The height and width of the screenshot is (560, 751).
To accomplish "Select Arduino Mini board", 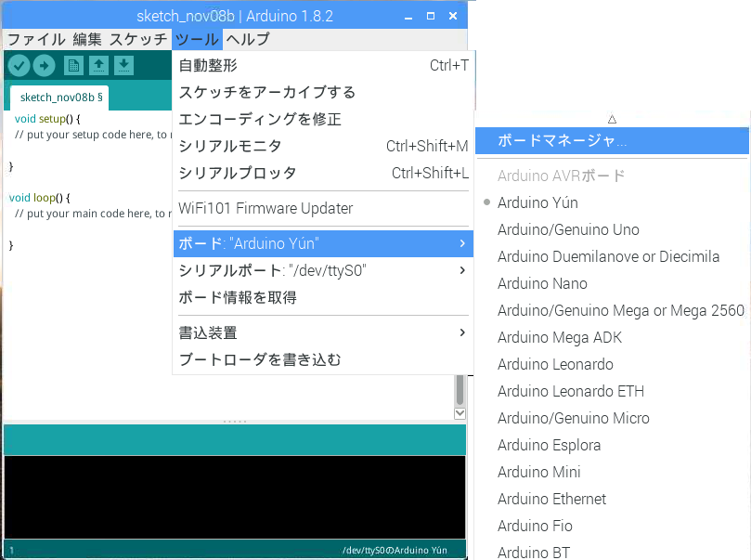I will coord(612,472).
